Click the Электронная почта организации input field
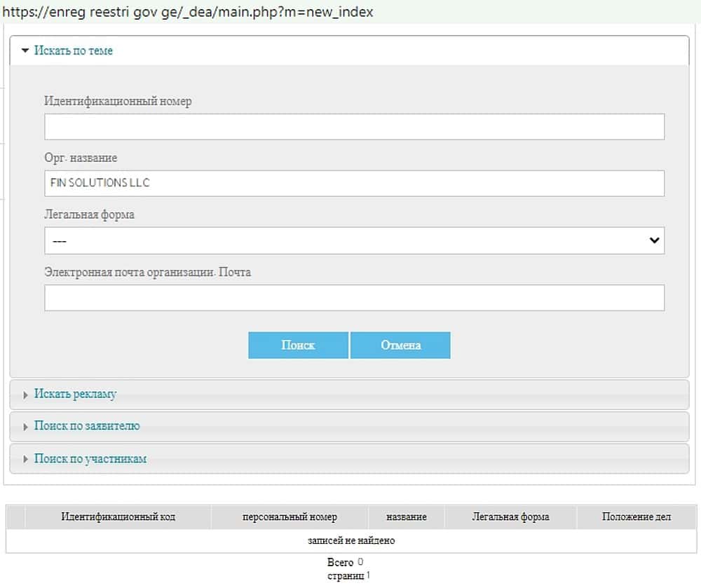 click(x=354, y=298)
